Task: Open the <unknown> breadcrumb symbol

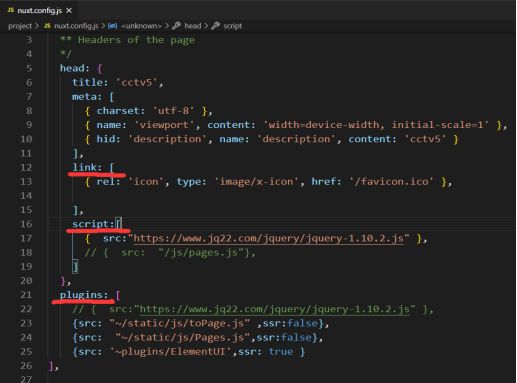Action: tap(141, 26)
